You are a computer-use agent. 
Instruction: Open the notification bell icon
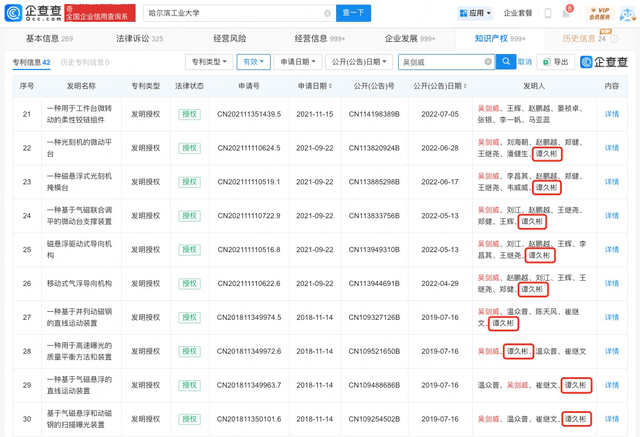pyautogui.click(x=568, y=13)
